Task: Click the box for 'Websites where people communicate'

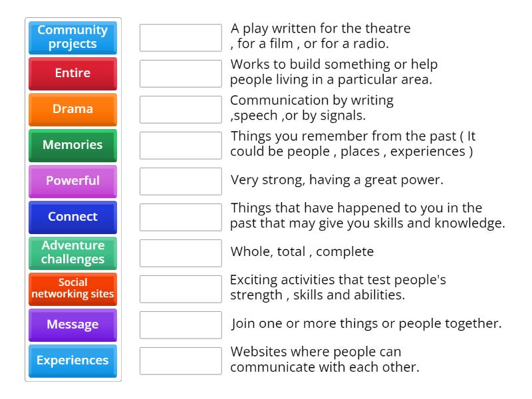Action: [x=180, y=360]
